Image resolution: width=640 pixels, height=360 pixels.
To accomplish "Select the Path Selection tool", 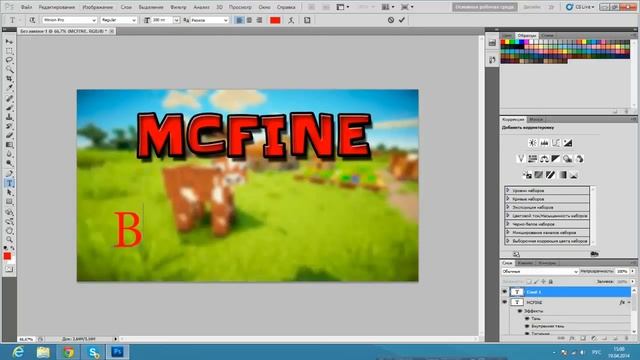I will point(9,193).
